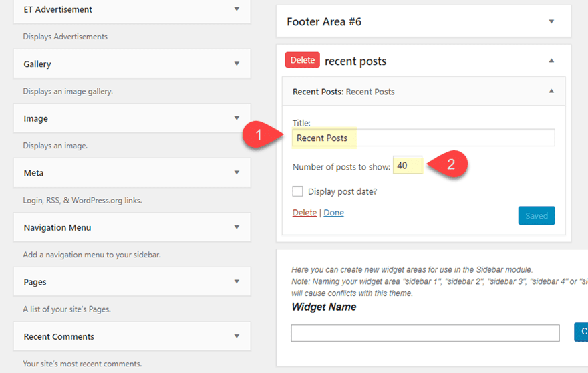Expand the Image widget arrow
The height and width of the screenshot is (373, 588).
237,118
